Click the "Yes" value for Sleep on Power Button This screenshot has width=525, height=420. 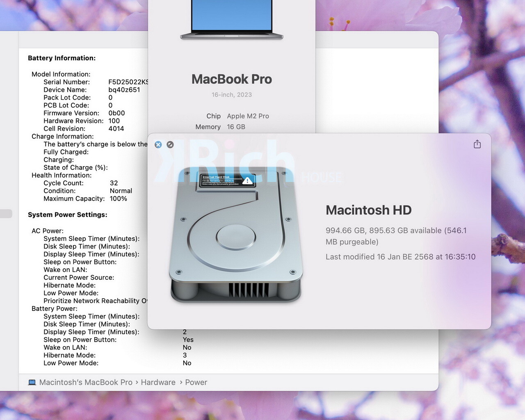pos(188,340)
